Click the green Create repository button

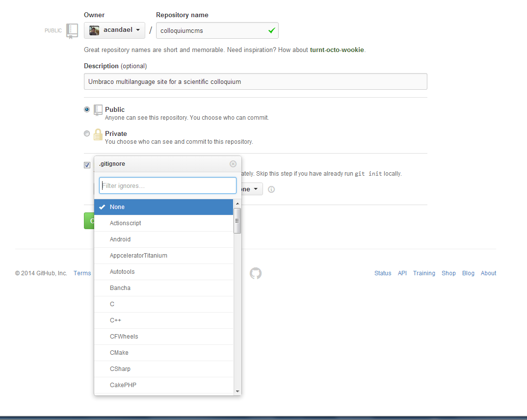(89, 221)
